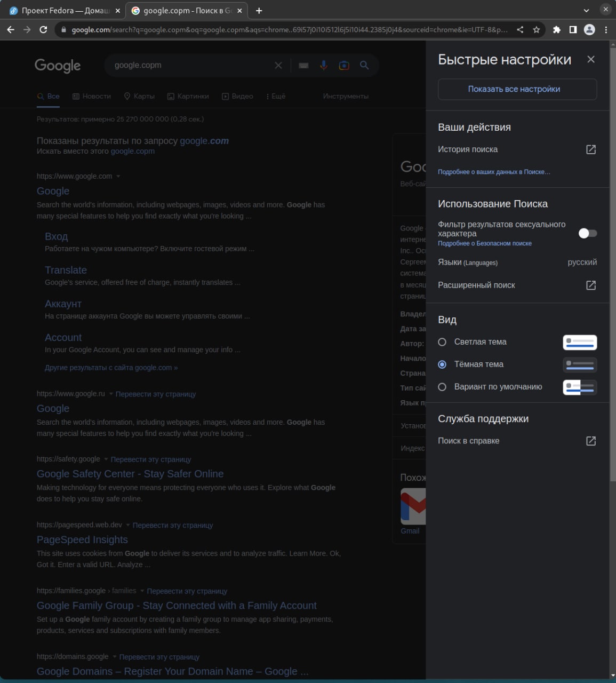Screen dimensions: 616x683
Task: Click the magnifier search icon
Action: [364, 65]
